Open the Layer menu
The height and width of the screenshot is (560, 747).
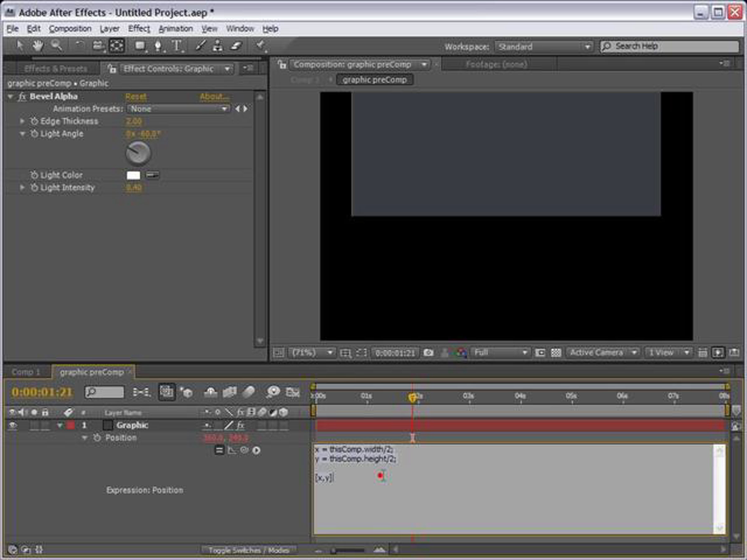[110, 29]
